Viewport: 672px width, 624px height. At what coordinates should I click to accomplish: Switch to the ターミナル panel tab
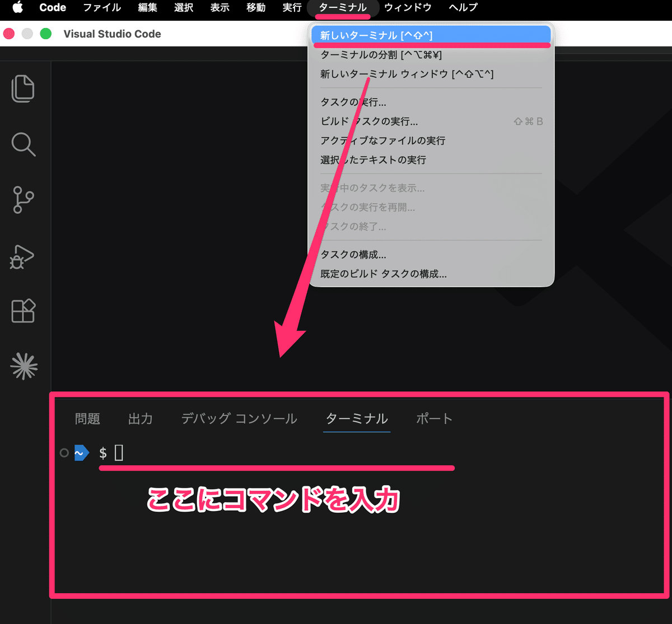click(357, 419)
